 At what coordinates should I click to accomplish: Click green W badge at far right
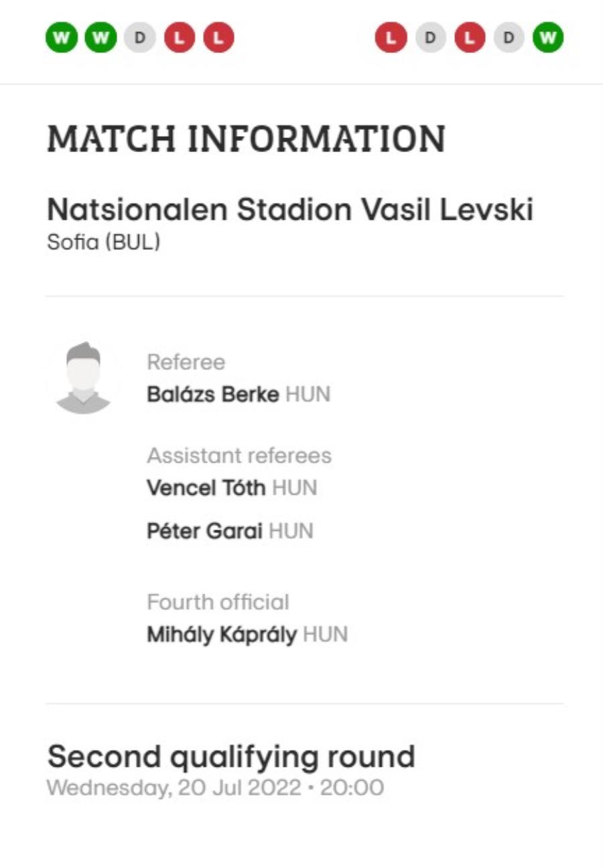point(548,38)
